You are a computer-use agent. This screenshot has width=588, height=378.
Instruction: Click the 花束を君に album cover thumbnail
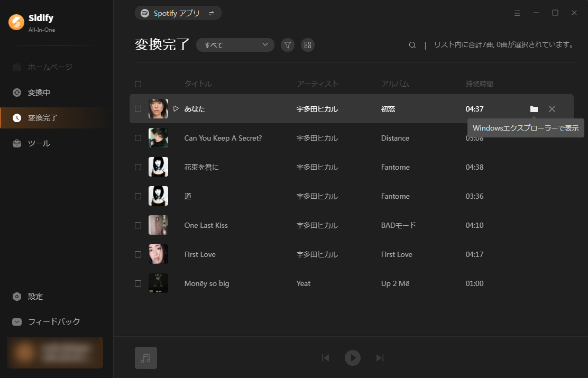(158, 167)
